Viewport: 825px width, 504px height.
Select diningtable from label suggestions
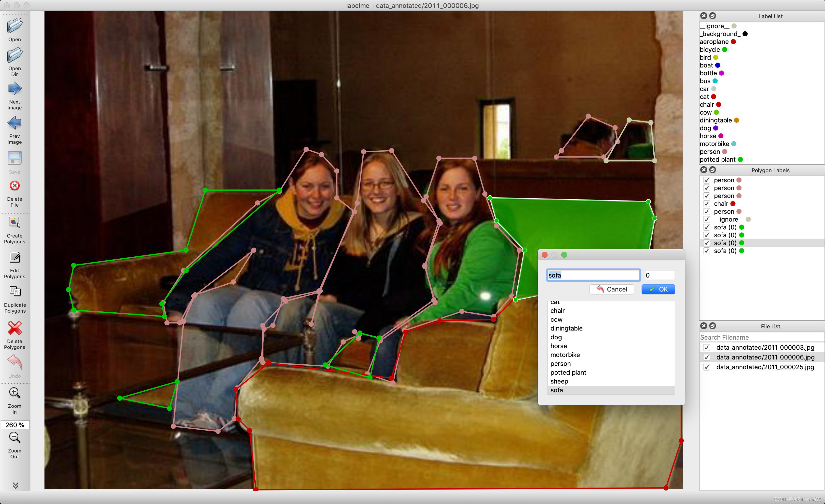pyautogui.click(x=566, y=328)
